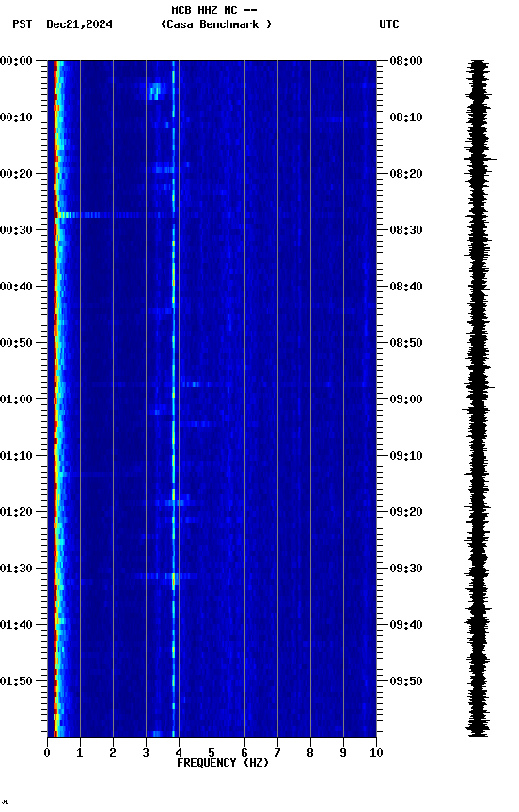The height and width of the screenshot is (812, 519).
Task: Click the PST time label '01:40'
Action: (16, 626)
